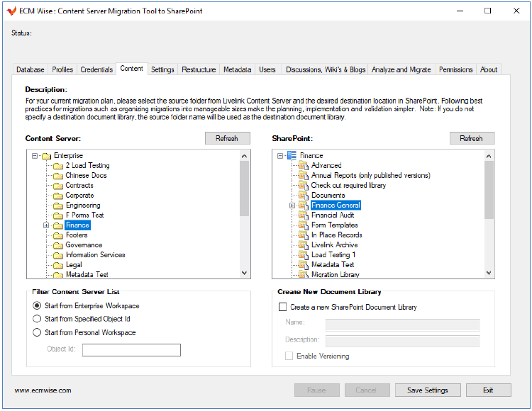Select Start from Enterprise Workspace option
The image size is (532, 411).
click(38, 306)
